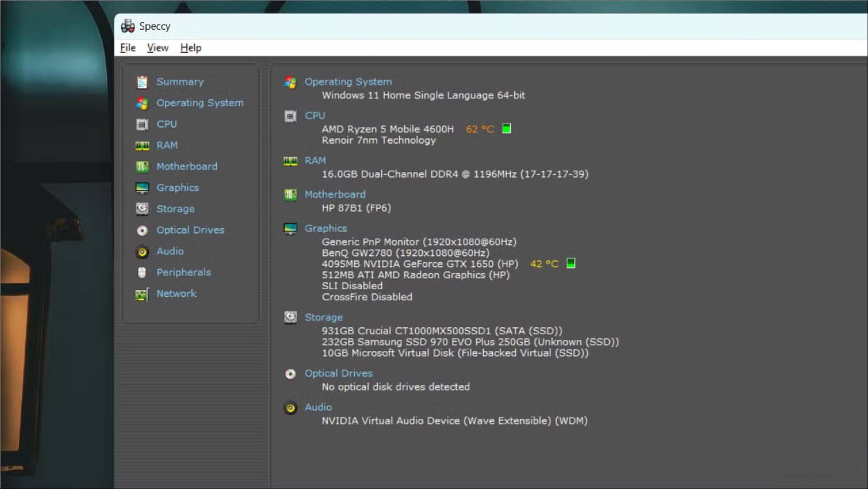Click the CPU heading link in summary

point(315,116)
